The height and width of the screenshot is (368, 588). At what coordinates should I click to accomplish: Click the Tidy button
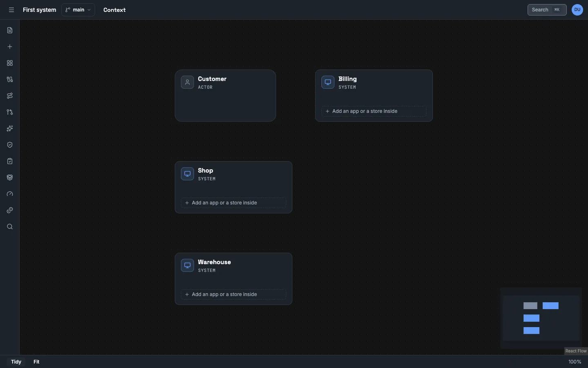[x=16, y=362]
